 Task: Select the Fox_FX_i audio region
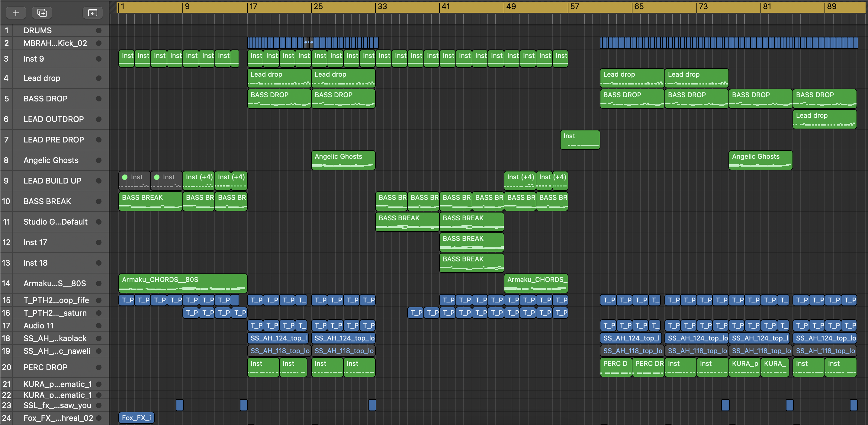[136, 418]
